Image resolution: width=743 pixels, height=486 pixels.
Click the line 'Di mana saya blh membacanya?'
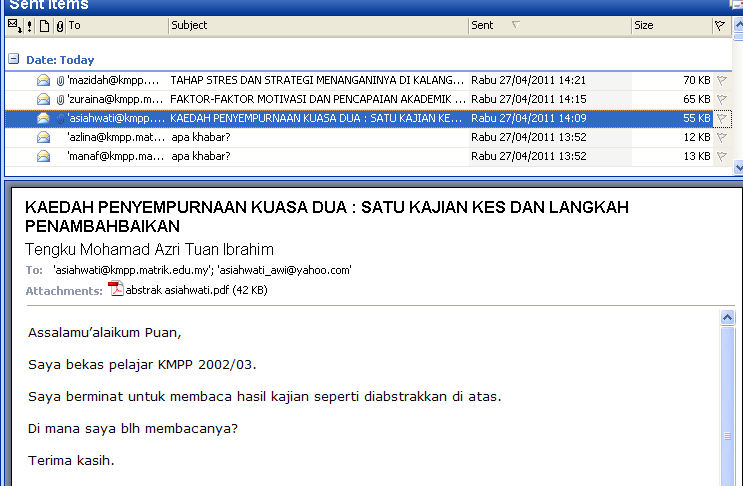click(x=133, y=429)
